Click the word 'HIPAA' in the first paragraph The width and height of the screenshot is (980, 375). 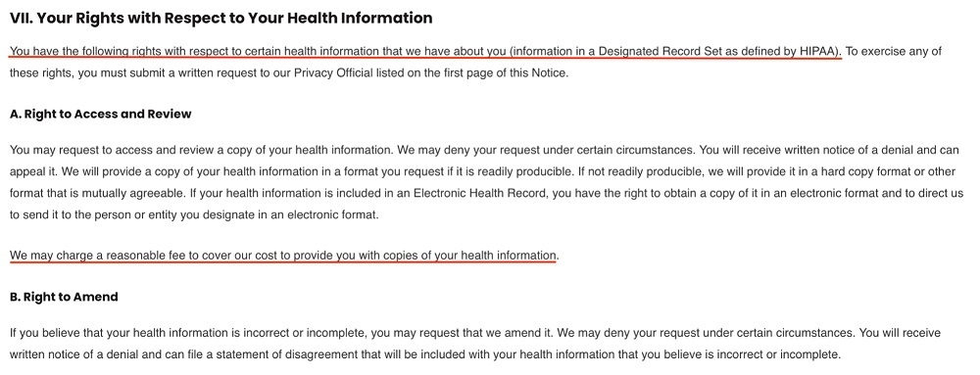click(x=818, y=51)
